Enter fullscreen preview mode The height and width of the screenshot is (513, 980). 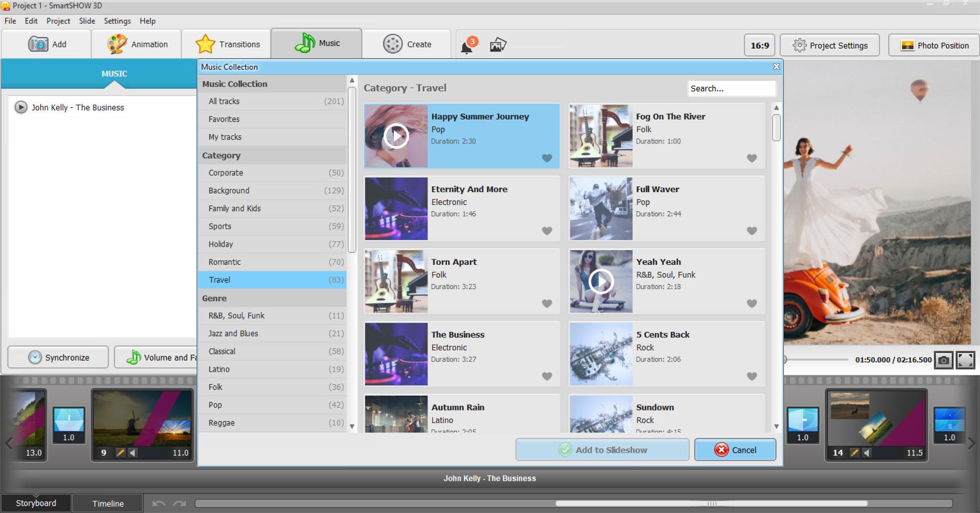(965, 360)
